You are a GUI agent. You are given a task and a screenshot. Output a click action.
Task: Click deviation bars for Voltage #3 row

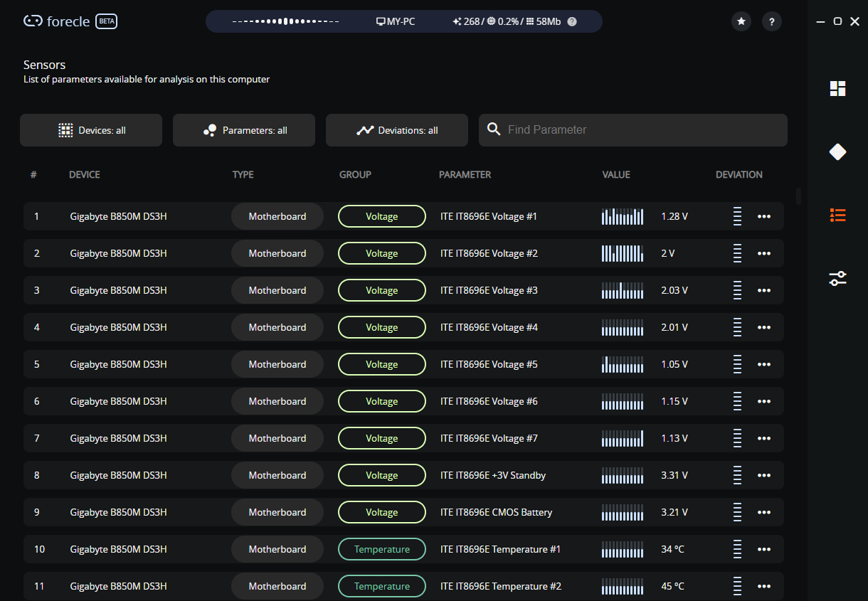(x=737, y=290)
